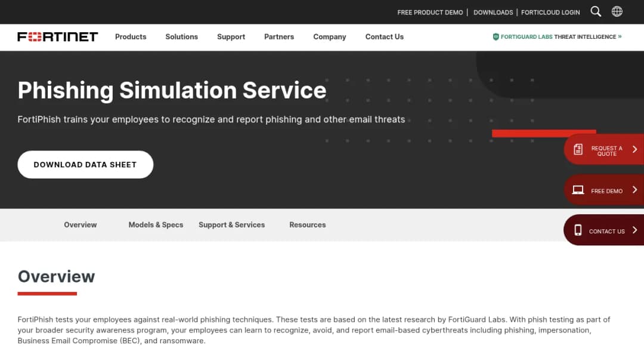
Task: Click the Request a Quote document icon
Action: click(x=578, y=149)
